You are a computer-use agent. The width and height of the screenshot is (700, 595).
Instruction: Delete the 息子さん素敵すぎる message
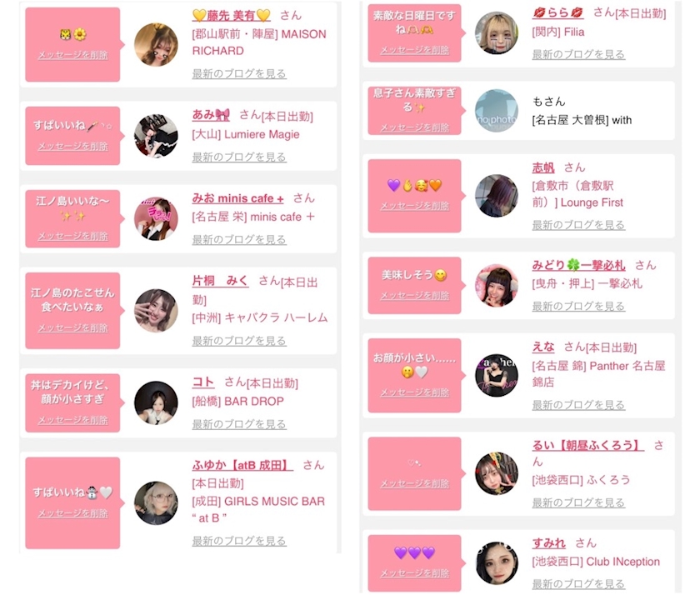point(415,127)
